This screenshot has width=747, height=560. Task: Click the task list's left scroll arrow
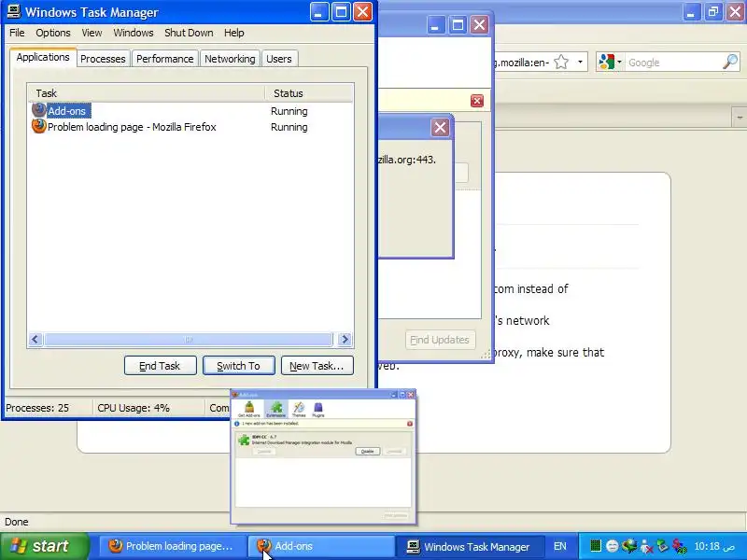tap(35, 339)
